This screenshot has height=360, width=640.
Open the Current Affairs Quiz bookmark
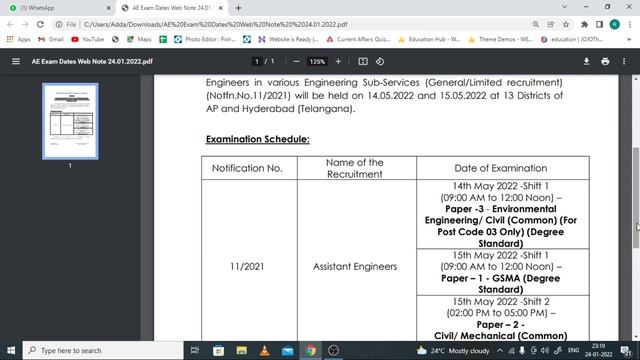(358, 39)
